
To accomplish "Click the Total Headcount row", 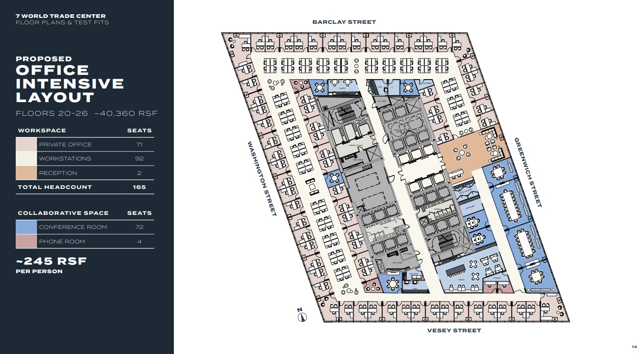I will [85, 187].
